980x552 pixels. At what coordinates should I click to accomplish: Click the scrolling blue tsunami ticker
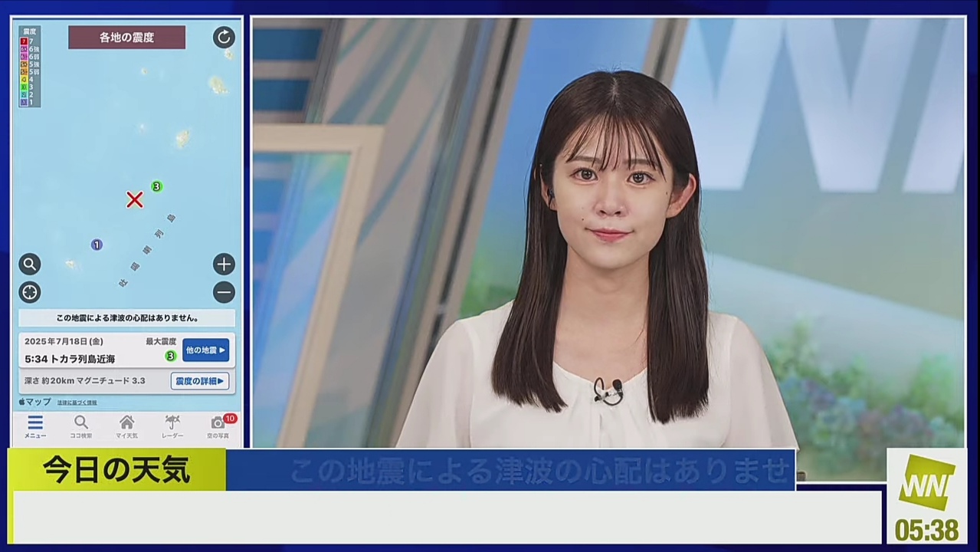click(x=510, y=470)
